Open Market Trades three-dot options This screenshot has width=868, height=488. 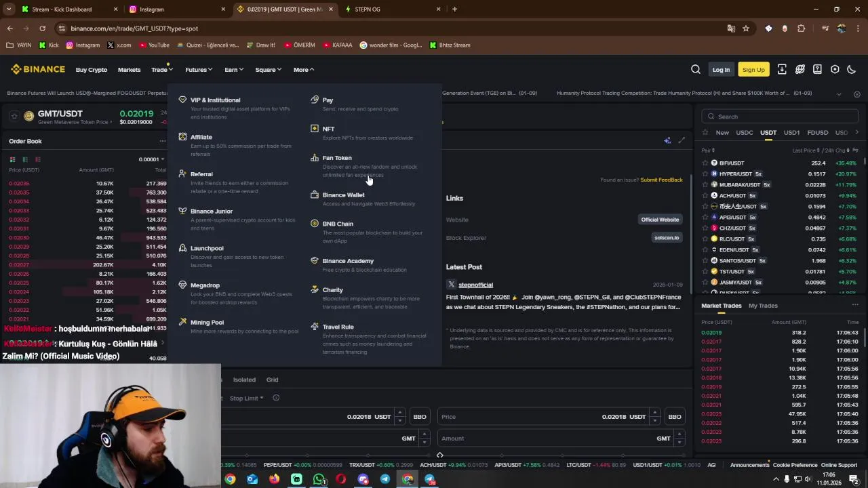[854, 306]
